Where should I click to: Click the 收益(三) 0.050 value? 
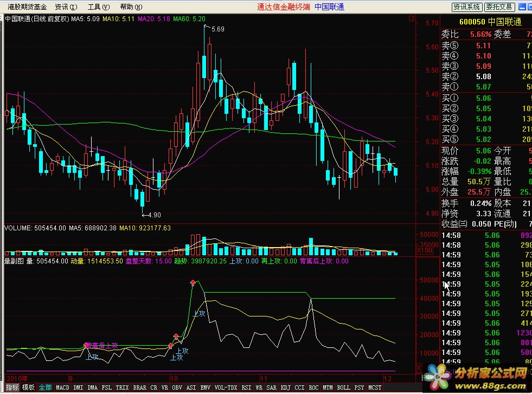[x=482, y=224]
